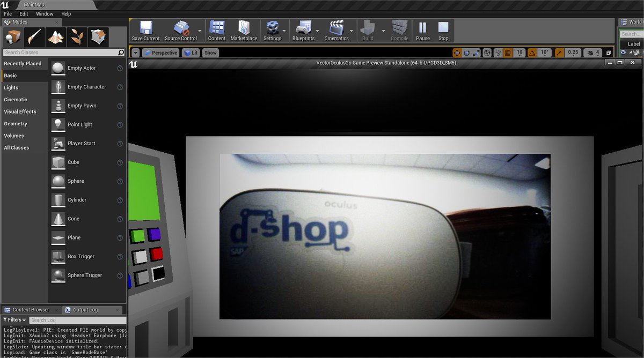
Task: Open Source Control from the toolbar
Action: [x=181, y=31]
